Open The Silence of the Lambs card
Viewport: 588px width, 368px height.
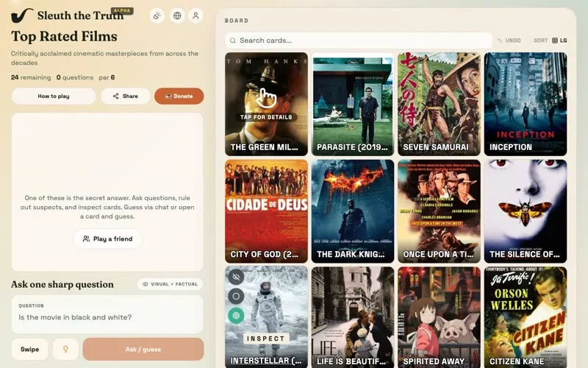tap(526, 211)
